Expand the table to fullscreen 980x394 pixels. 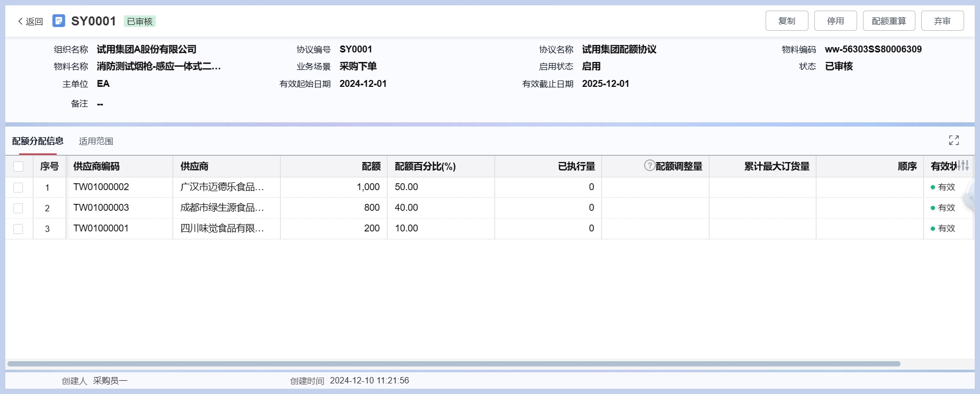(x=954, y=140)
